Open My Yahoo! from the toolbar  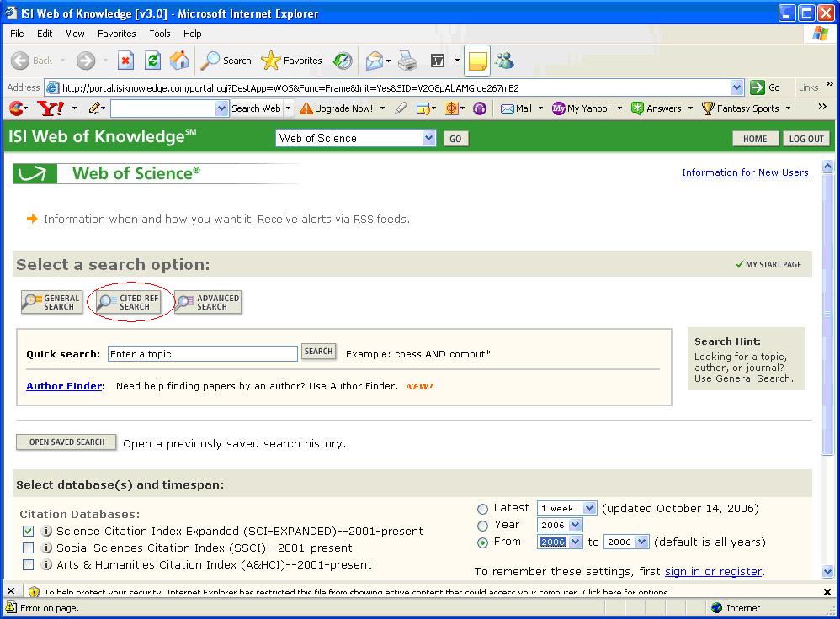582,108
